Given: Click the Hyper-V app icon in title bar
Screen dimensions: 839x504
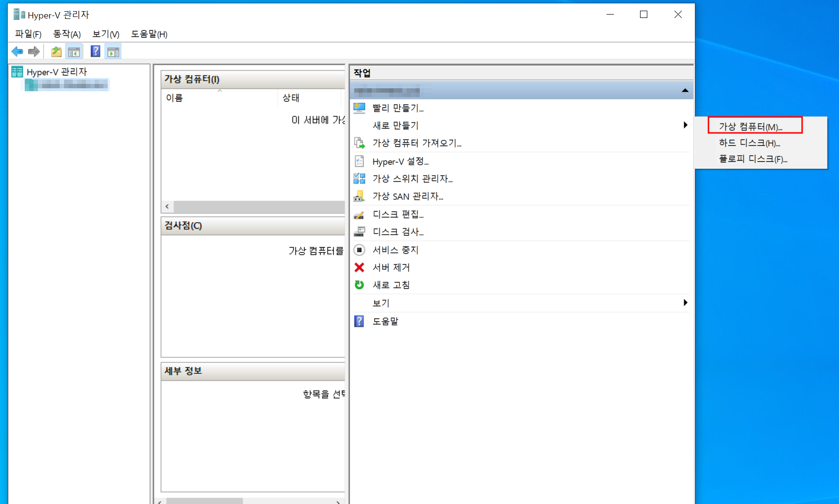Looking at the screenshot, I should 19,15.
